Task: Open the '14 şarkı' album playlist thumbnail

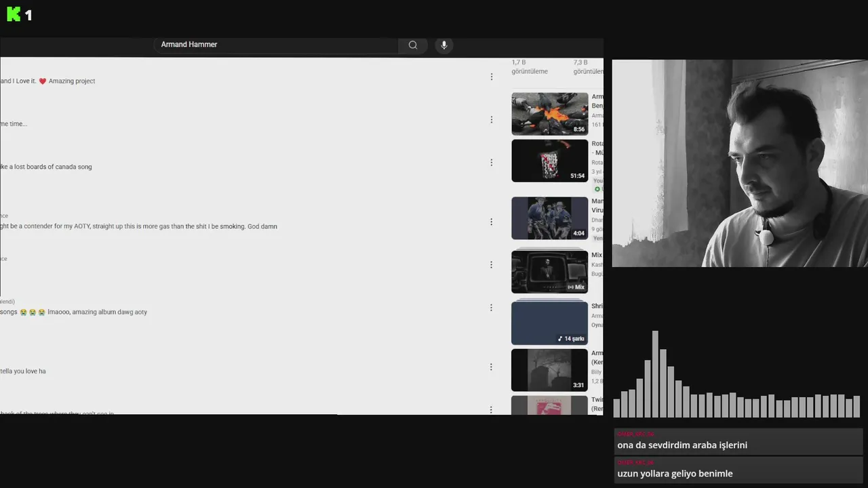Action: point(549,323)
